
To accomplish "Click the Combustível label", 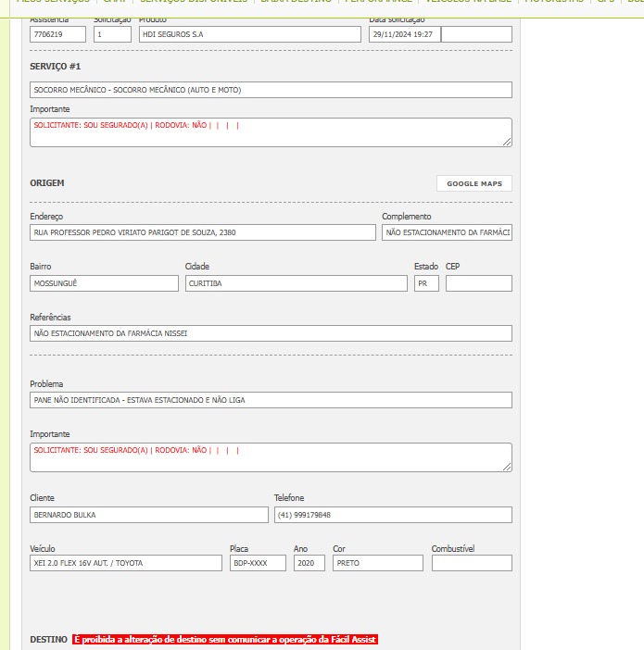I will point(453,549).
